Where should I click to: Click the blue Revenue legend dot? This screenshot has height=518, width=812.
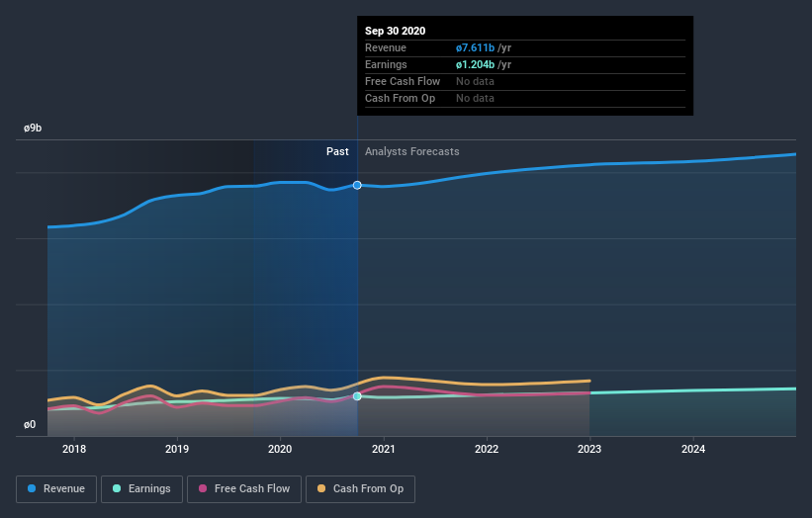click(x=32, y=488)
